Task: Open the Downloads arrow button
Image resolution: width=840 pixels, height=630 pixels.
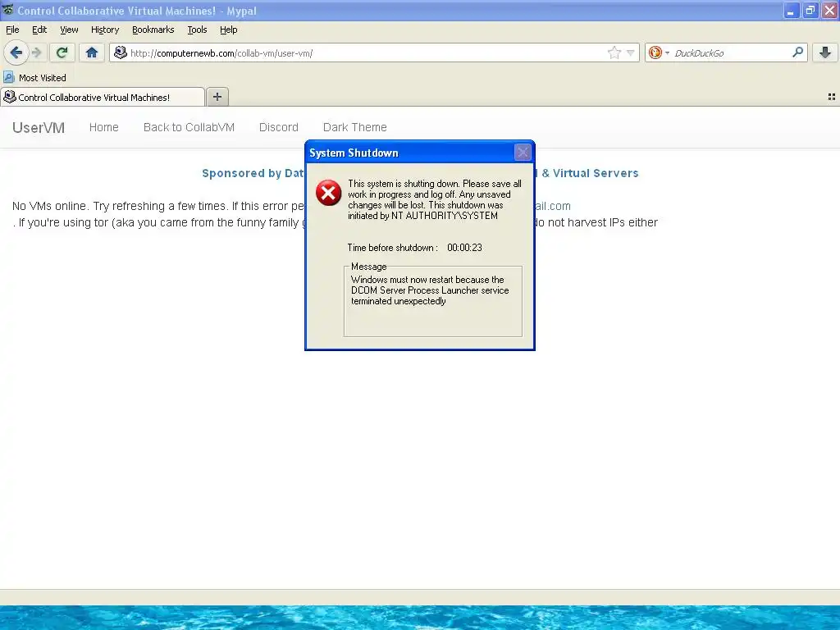Action: tap(825, 52)
